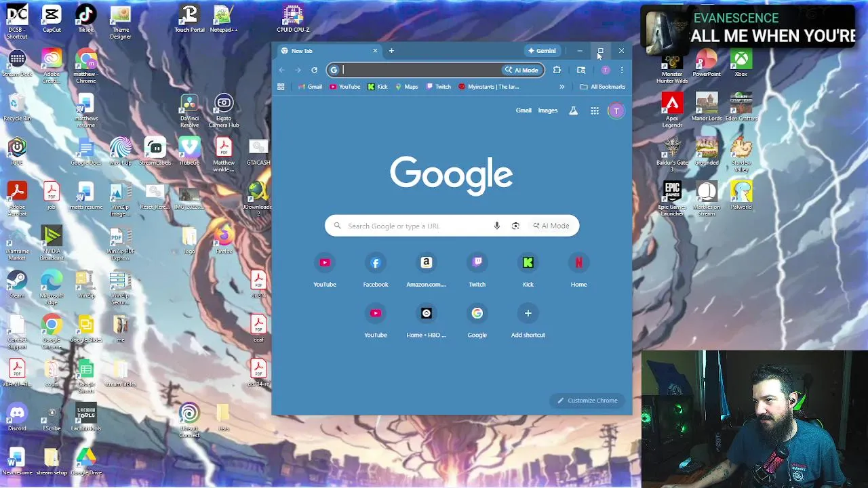The width and height of the screenshot is (868, 488).
Task: Open Xbox desktop icon
Action: 741,63
